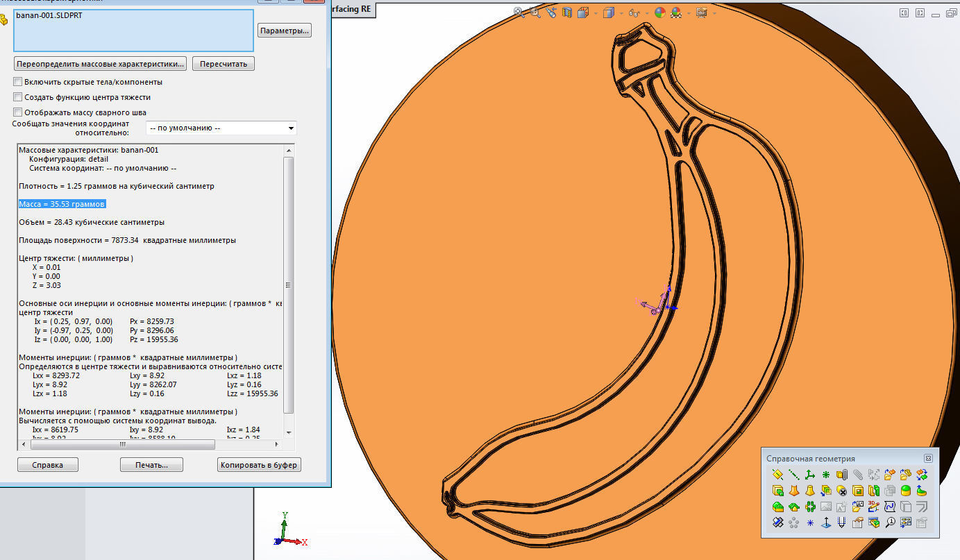The width and height of the screenshot is (960, 560).
Task: Click the magnifier with number 1 icon
Action: coord(890,523)
